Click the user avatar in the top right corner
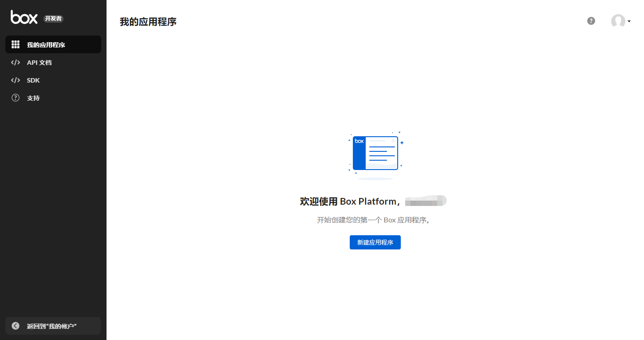 (618, 21)
